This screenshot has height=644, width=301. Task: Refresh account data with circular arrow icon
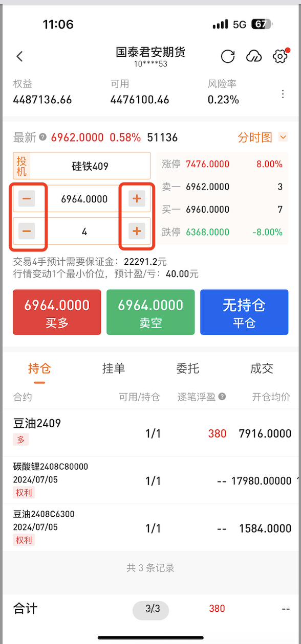click(x=228, y=56)
